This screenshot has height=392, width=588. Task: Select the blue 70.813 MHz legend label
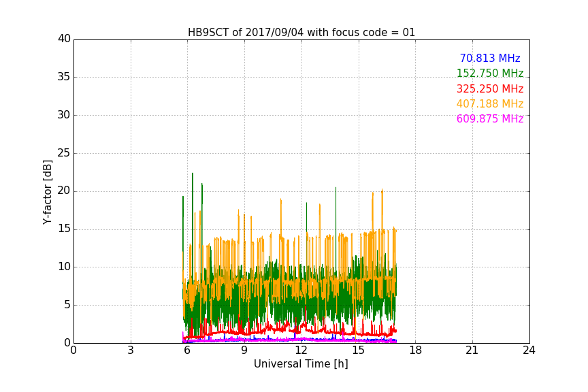(490, 58)
